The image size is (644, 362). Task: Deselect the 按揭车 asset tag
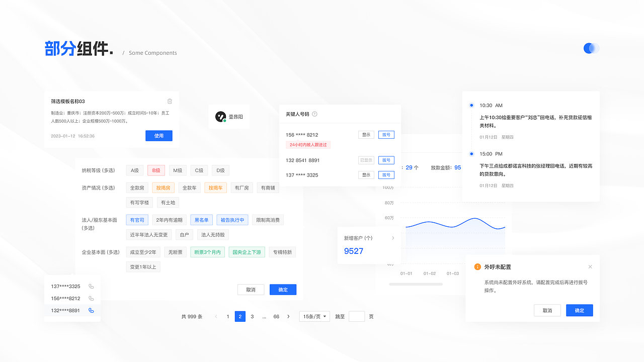point(215,188)
